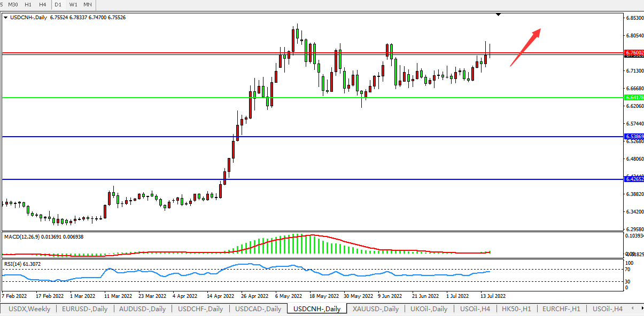Viewport: 644px width, 316px height.
Task: Open the UKOil-,Daily chart tab
Action: 429,309
